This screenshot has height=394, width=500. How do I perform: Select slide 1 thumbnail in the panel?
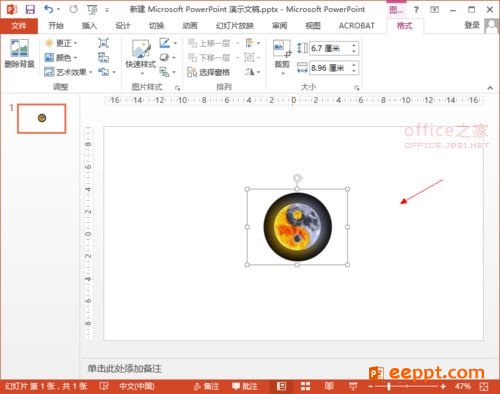(42, 118)
